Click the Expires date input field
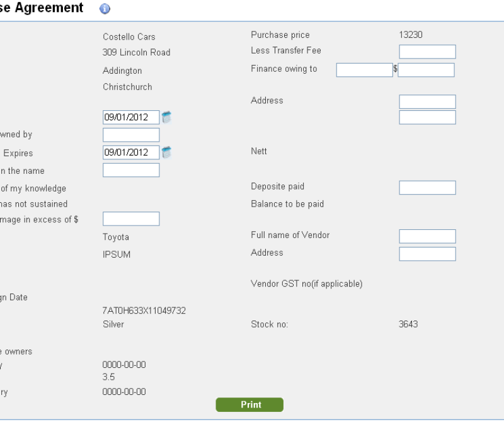Image resolution: width=504 pixels, height=422 pixels. point(131,152)
